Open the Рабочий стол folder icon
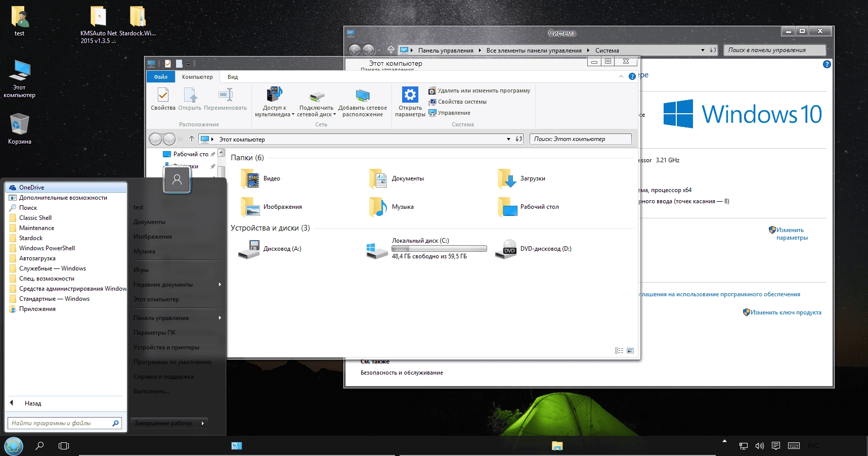Viewport: 868px width, 456px height. [x=507, y=207]
